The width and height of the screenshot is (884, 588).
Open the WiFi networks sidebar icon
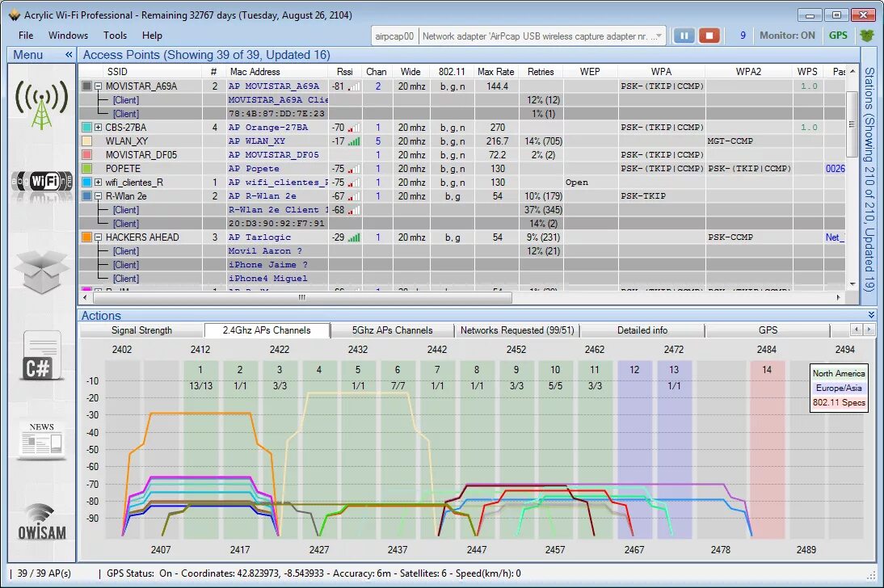coord(42,182)
